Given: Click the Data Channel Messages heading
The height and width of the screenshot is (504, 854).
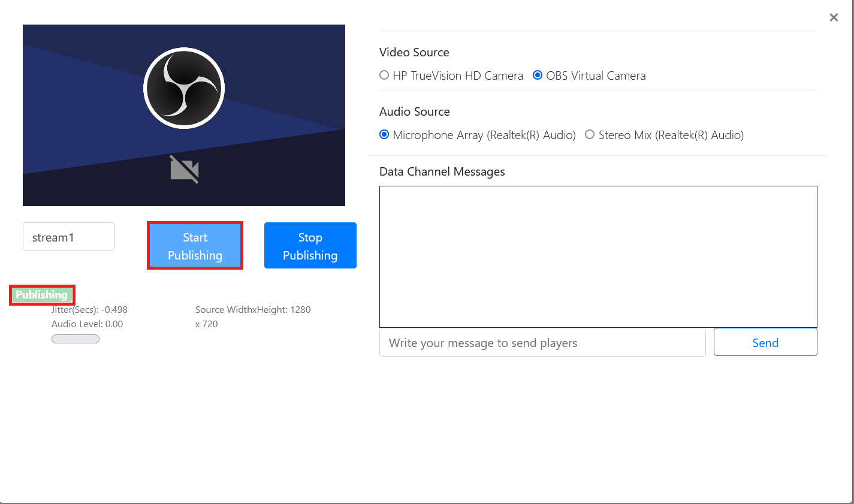Looking at the screenshot, I should click(442, 171).
